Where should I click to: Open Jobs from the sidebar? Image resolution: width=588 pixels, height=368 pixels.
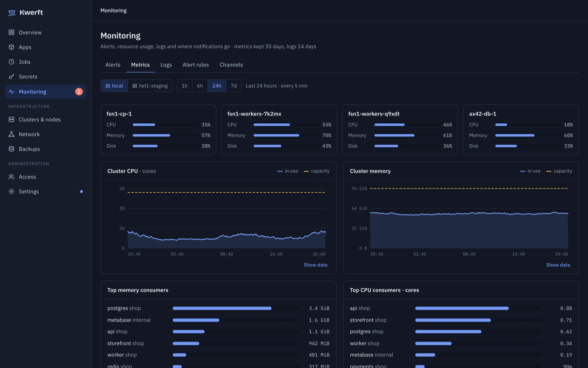tap(46, 62)
